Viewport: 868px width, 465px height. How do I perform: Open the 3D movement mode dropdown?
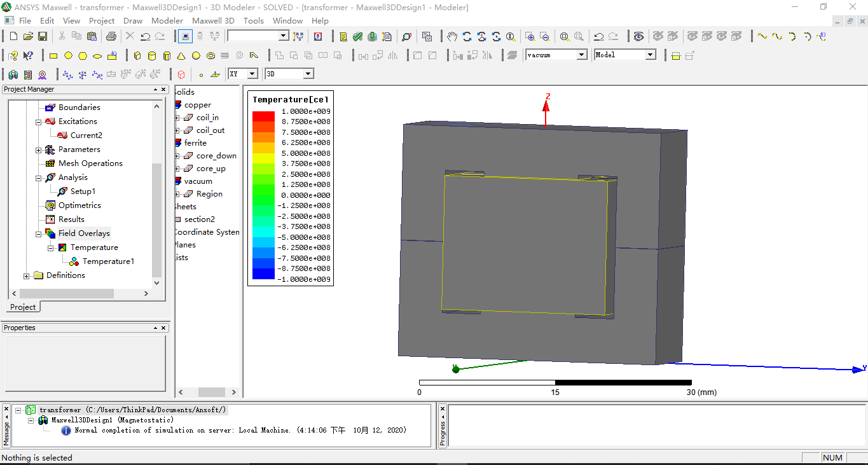pos(308,74)
